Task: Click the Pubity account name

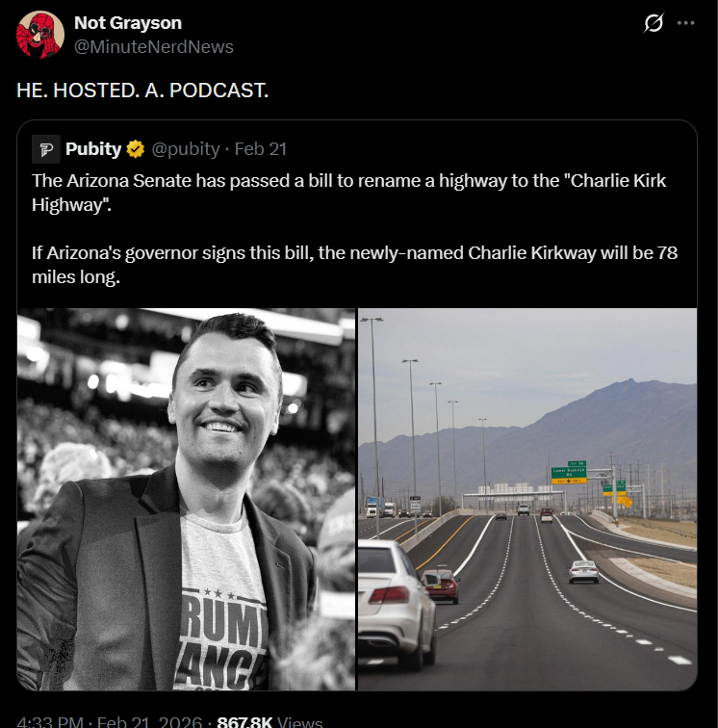Action: 93,149
